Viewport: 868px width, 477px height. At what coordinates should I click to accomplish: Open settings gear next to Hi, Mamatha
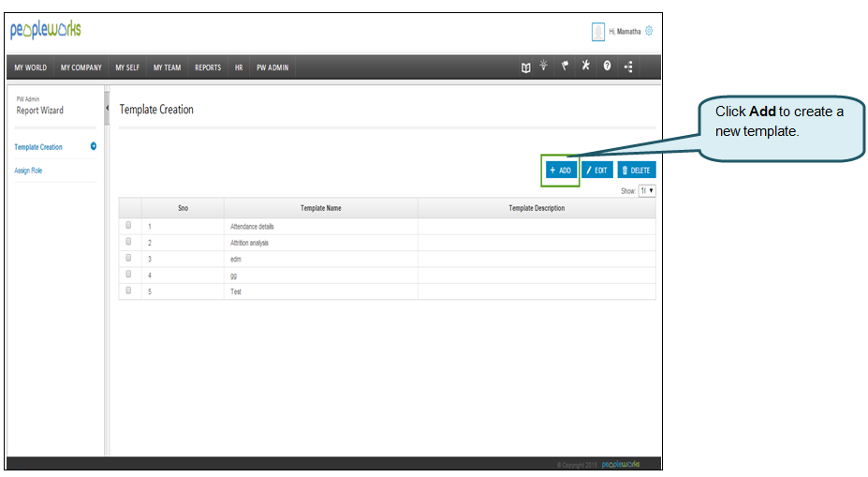(x=649, y=31)
